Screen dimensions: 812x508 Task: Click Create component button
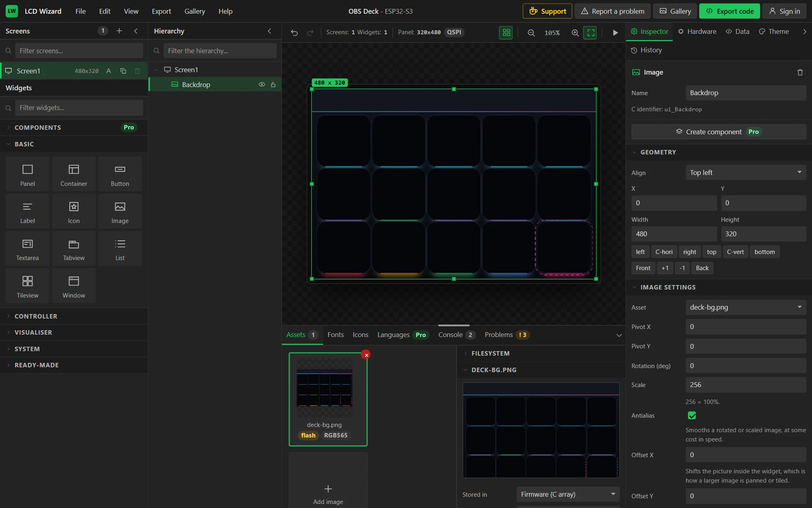pyautogui.click(x=719, y=132)
